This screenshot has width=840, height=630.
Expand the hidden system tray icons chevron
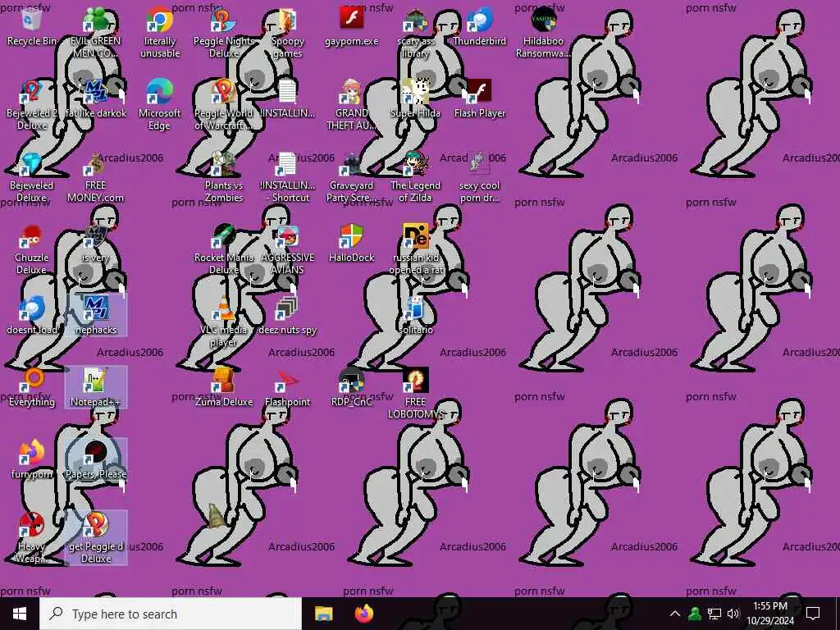[675, 614]
